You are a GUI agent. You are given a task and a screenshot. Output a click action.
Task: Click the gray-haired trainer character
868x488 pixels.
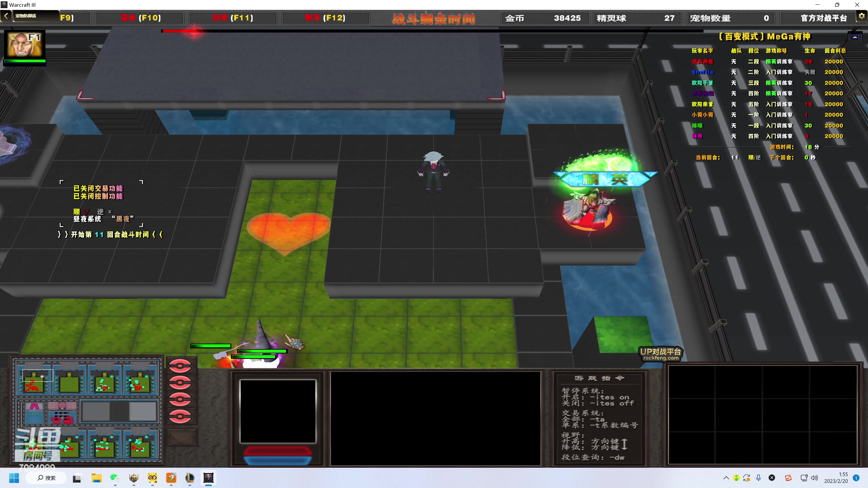(x=433, y=172)
